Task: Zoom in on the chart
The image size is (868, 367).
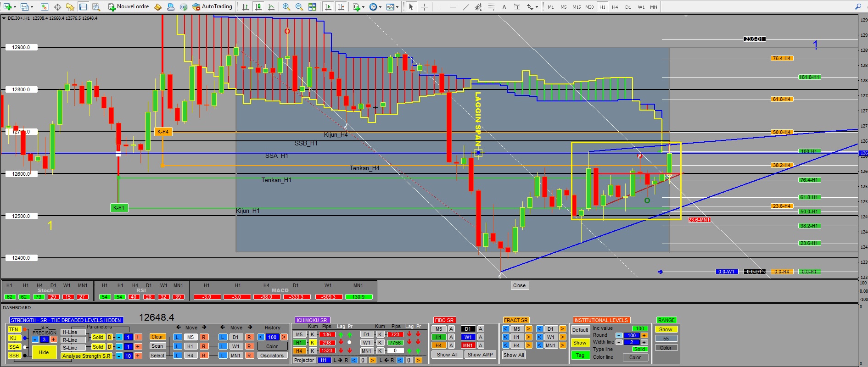Action: pyautogui.click(x=286, y=7)
